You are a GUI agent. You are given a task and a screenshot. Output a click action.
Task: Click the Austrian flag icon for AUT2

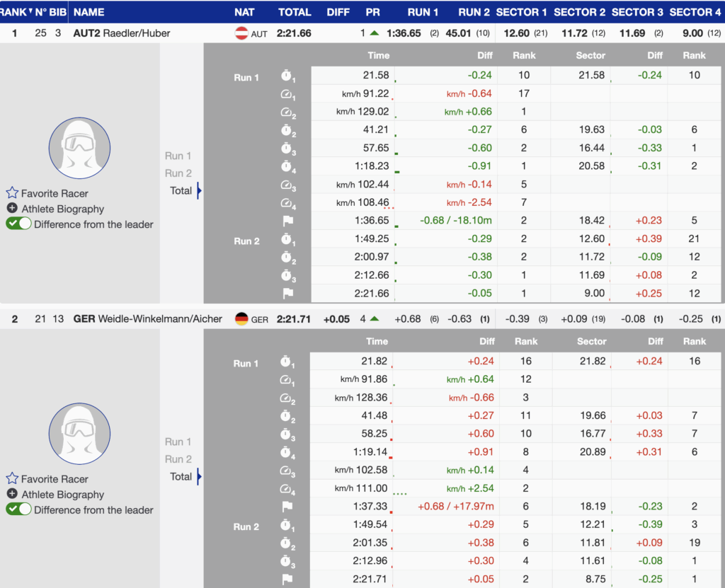[241, 33]
